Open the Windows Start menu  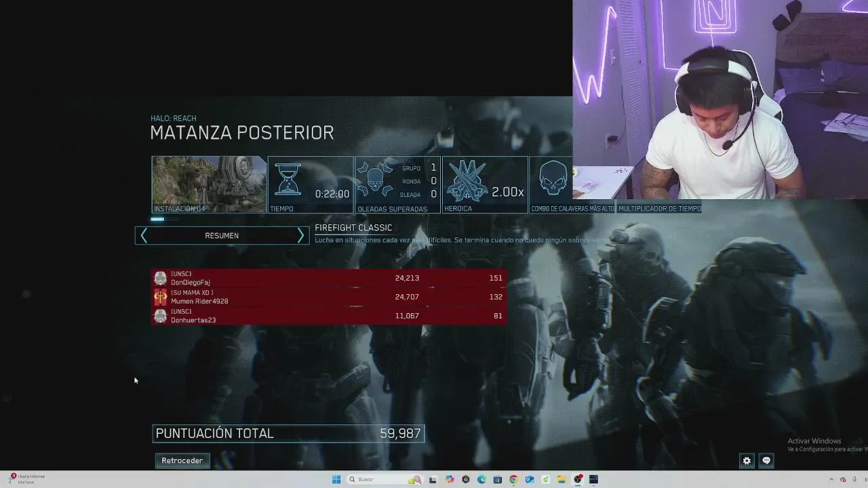coord(336,479)
